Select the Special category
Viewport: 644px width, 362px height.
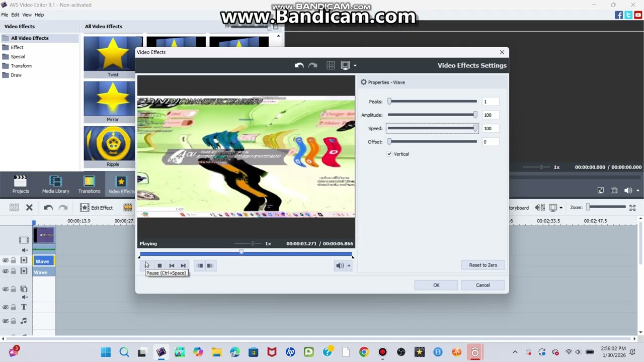pos(18,57)
